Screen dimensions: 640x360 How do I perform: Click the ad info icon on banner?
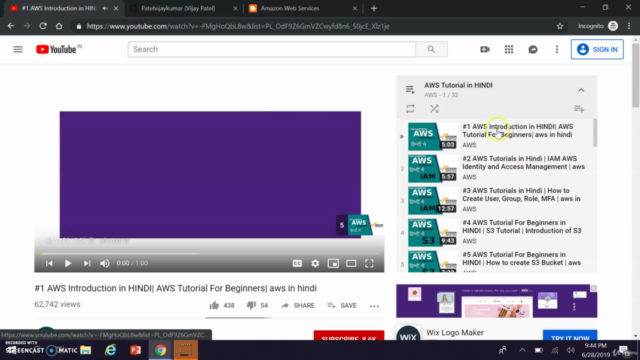(593, 288)
